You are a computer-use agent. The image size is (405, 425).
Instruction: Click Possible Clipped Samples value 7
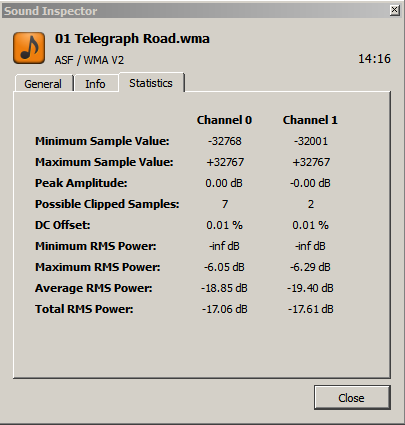pyautogui.click(x=225, y=204)
